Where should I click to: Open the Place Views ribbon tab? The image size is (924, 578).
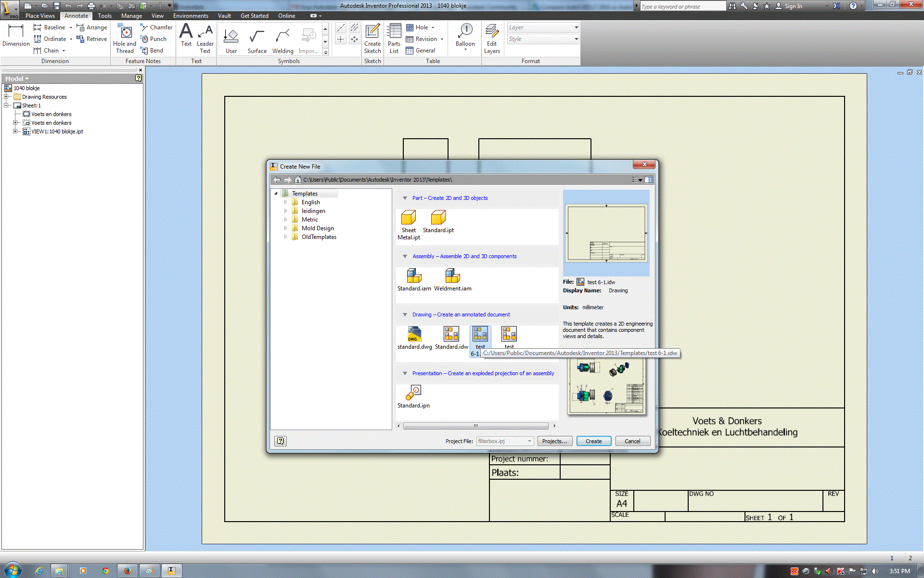pos(40,16)
